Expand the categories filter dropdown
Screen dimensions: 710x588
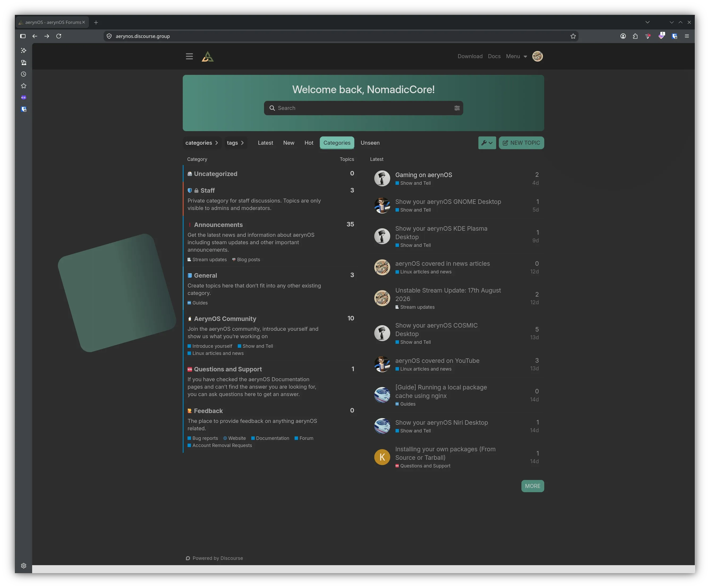pos(202,143)
